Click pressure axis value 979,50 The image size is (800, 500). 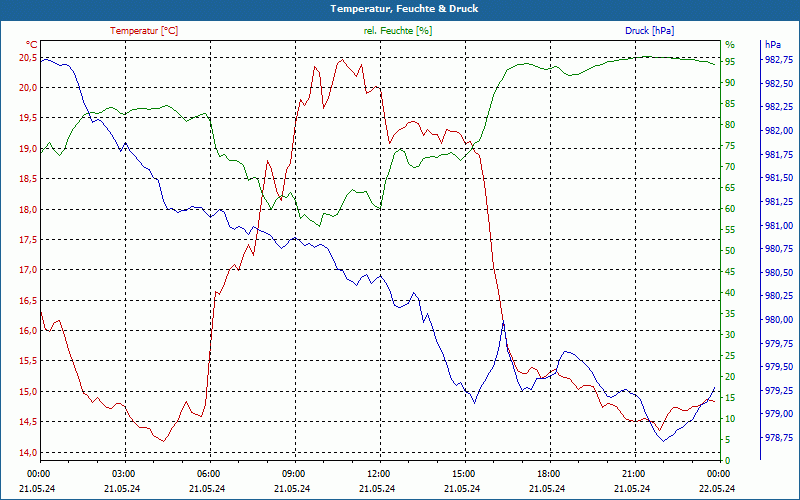tap(779, 367)
